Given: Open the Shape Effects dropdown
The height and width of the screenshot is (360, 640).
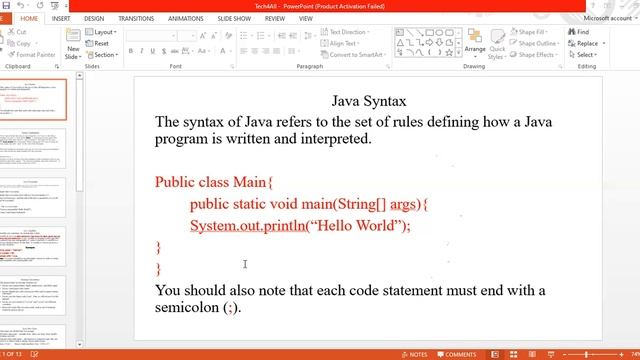Looking at the screenshot, I should (533, 55).
